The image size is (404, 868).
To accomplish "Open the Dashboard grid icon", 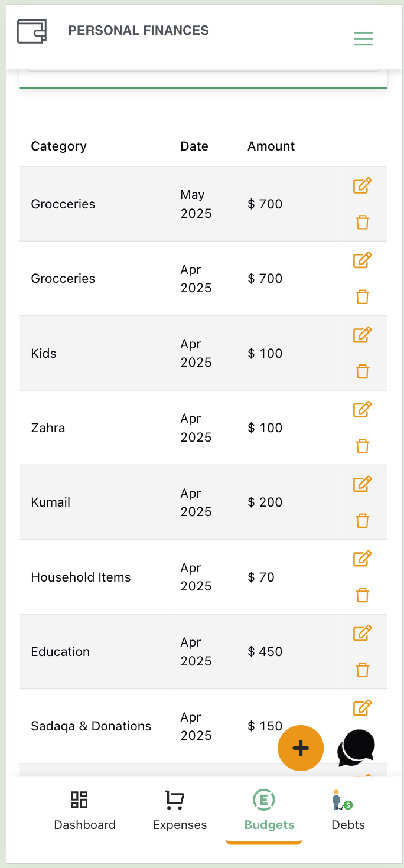I will point(79,800).
